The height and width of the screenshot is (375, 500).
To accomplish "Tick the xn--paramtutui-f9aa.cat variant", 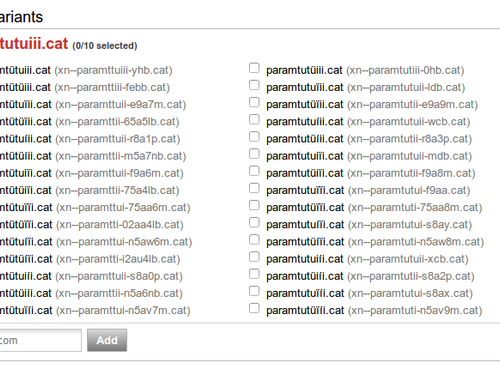I will click(x=254, y=188).
